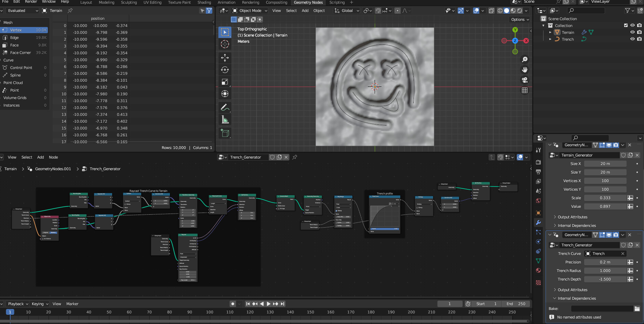Browse folder for Bake path
Viewport: 644px width, 324px height.
[x=637, y=309]
